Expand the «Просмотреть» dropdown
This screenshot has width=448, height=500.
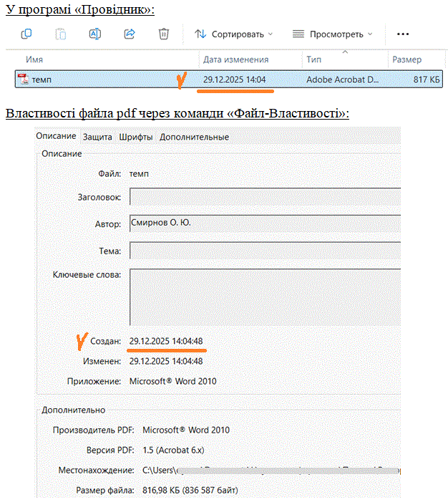point(333,34)
